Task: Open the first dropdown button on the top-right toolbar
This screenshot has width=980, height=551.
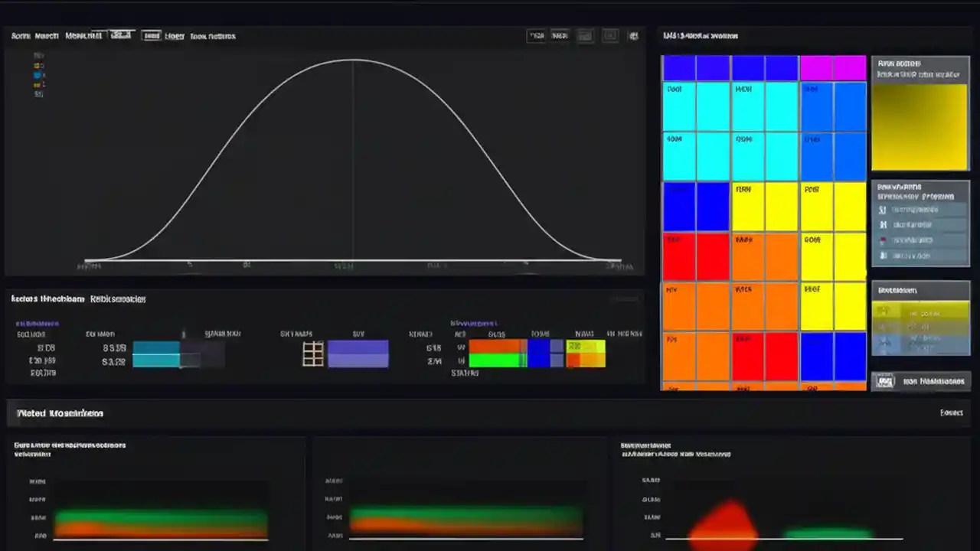Action: [537, 35]
